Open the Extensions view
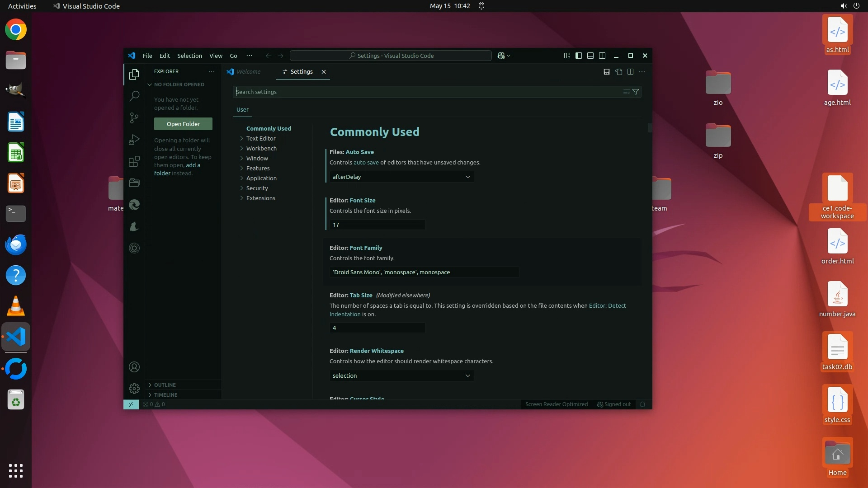This screenshot has width=868, height=488. [134, 161]
